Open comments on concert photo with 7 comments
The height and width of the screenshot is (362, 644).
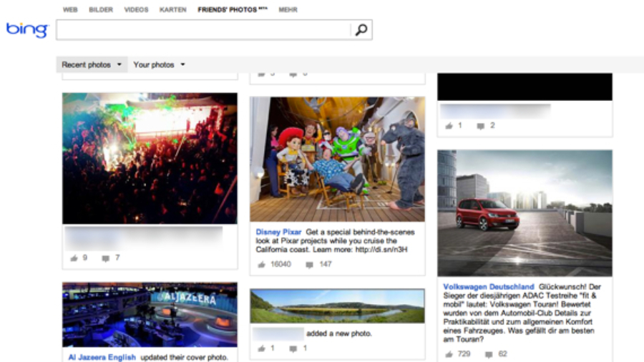click(106, 258)
